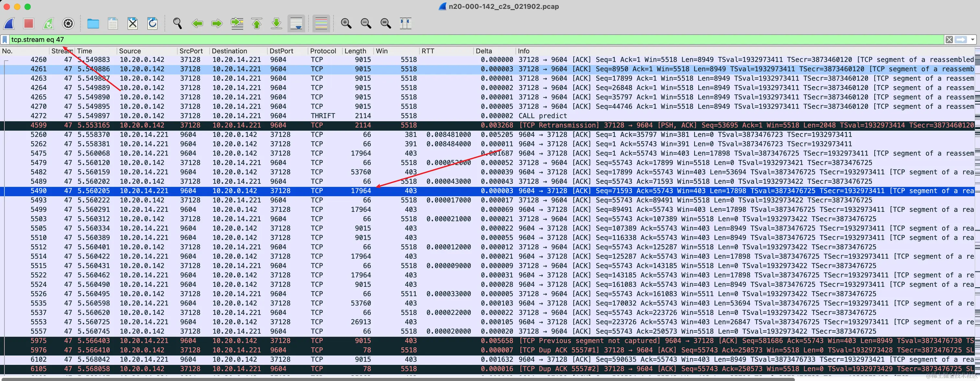The width and height of the screenshot is (980, 381).
Task: Close this capture file with the X document icon
Action: point(133,24)
